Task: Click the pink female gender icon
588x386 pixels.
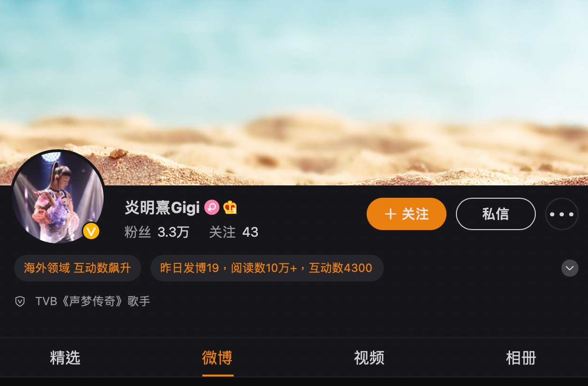Action: (x=212, y=207)
